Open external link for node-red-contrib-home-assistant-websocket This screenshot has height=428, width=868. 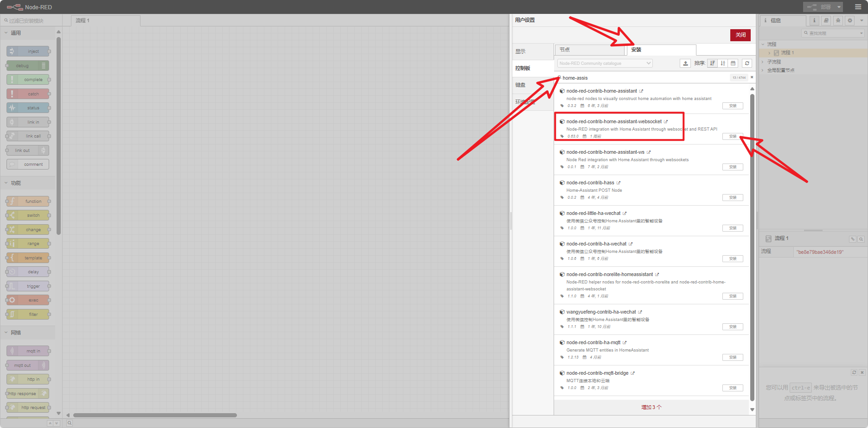pyautogui.click(x=666, y=122)
